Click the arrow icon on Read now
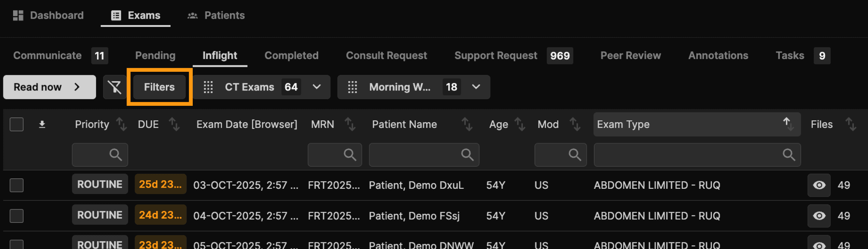The height and width of the screenshot is (249, 868). point(77,87)
